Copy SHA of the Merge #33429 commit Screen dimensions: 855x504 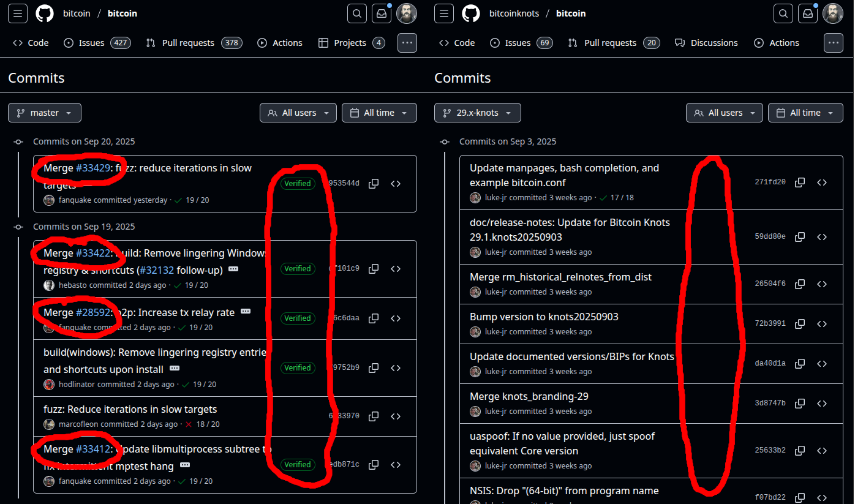[374, 184]
